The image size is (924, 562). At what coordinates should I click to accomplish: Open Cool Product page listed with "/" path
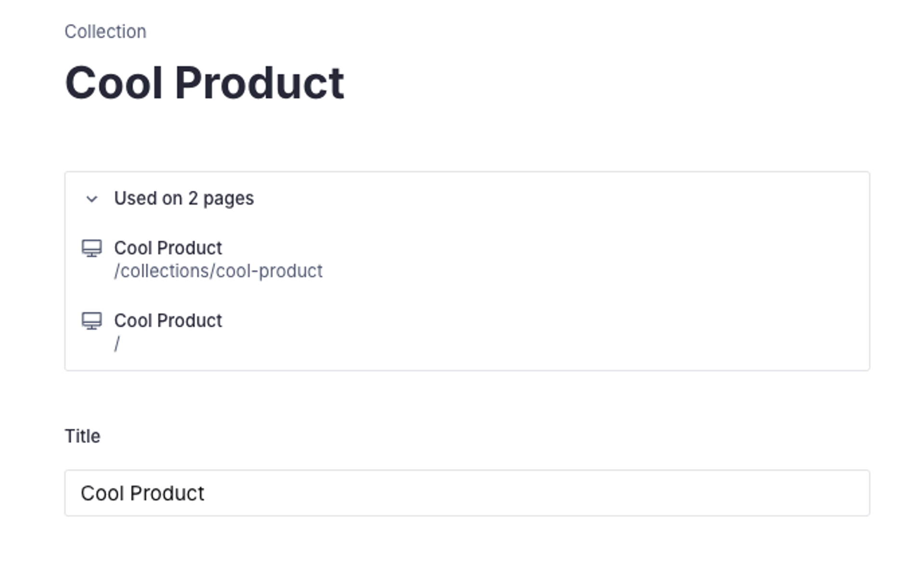(168, 321)
